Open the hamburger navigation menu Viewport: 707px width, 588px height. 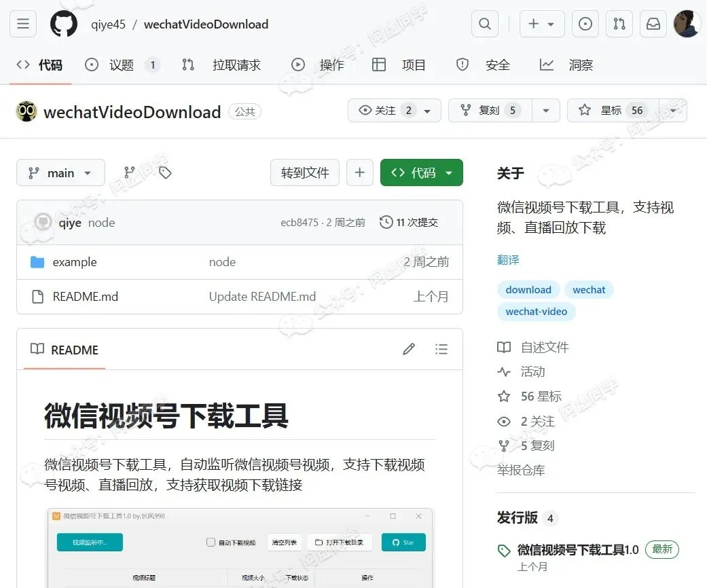(x=23, y=24)
